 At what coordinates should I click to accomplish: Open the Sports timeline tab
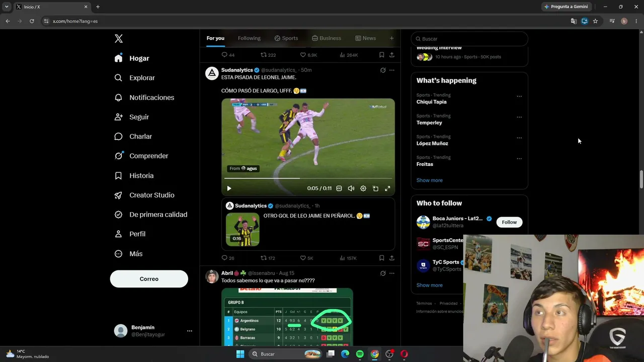tap(286, 38)
